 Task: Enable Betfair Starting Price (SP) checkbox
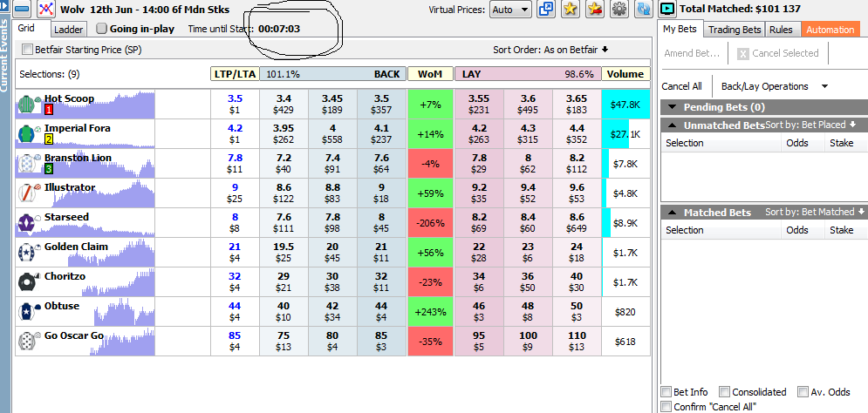[x=27, y=50]
